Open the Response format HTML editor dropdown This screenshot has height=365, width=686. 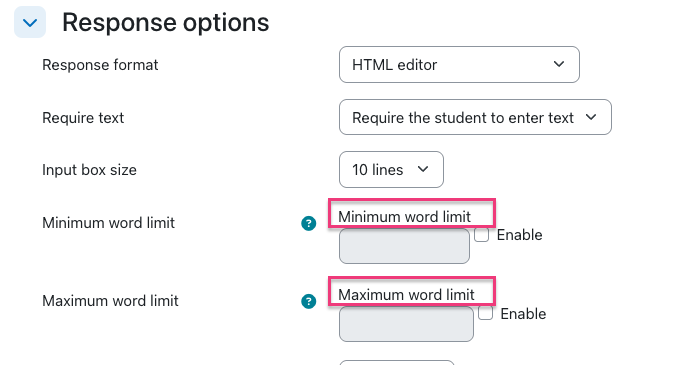pos(459,65)
